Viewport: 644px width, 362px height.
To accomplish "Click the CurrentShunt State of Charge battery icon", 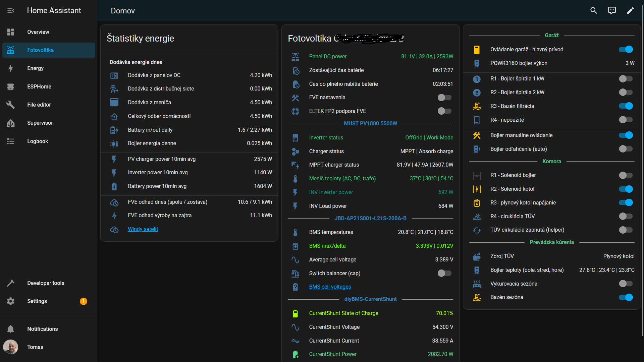I will [295, 313].
